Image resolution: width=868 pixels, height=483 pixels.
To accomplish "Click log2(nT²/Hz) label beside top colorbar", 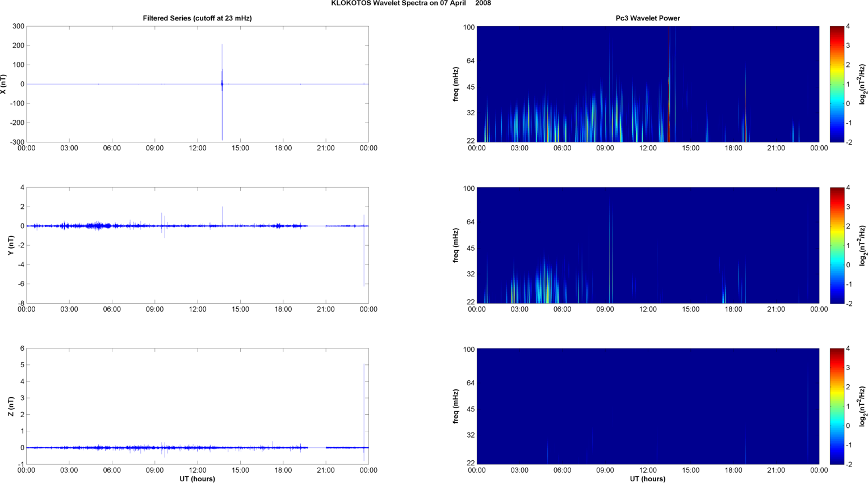I will click(863, 84).
